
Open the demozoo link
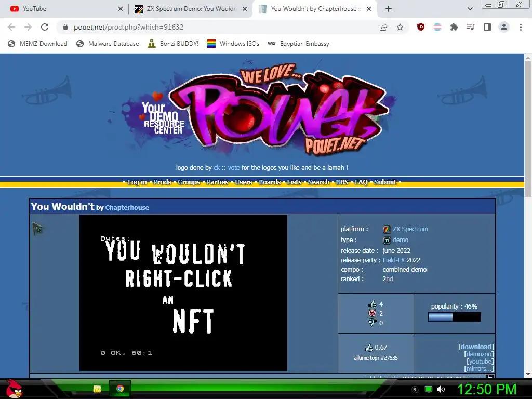click(x=478, y=354)
